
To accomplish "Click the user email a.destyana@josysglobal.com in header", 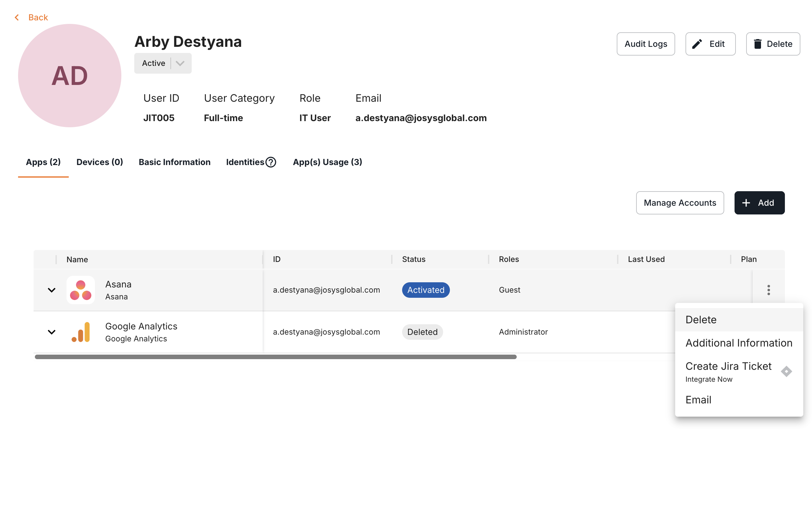I will click(x=421, y=118).
